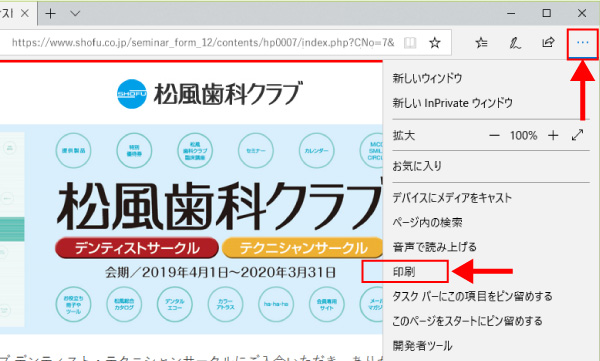Close the current browser tab
600x361 pixels.
[x=25, y=13]
